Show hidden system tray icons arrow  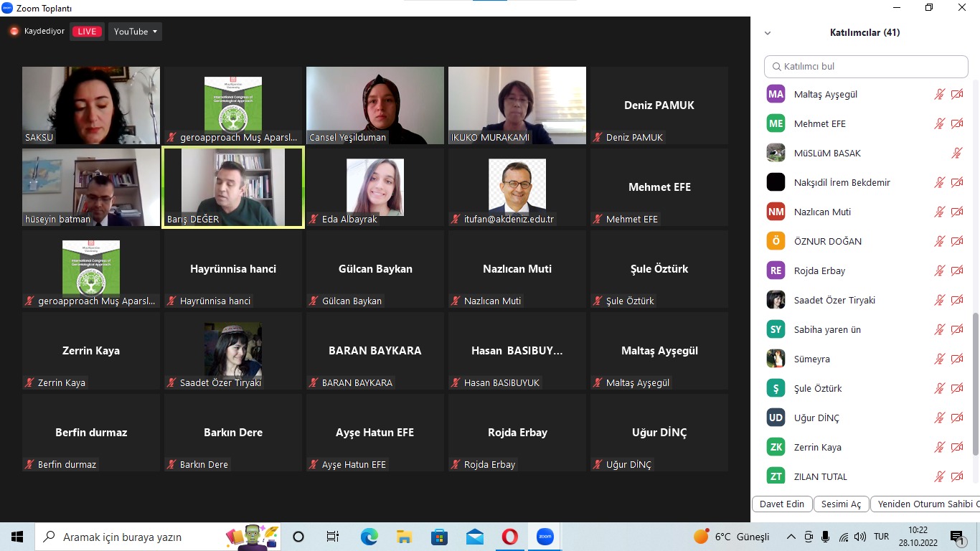coord(791,537)
